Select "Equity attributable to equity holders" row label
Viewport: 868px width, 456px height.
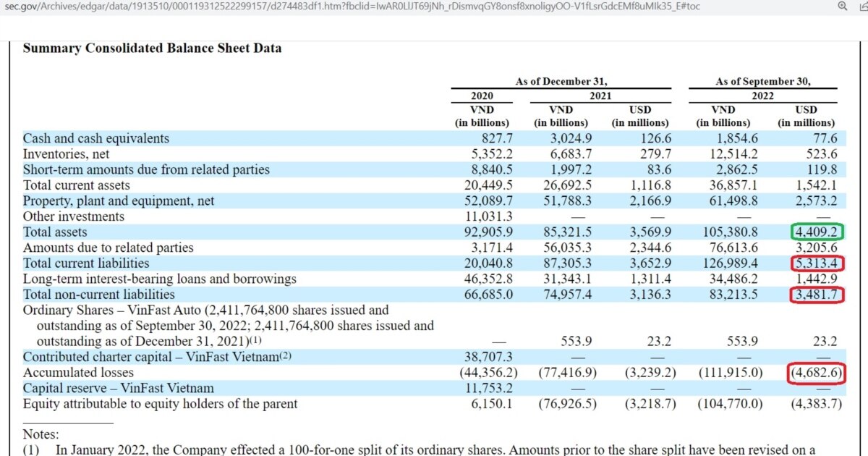pos(161,404)
